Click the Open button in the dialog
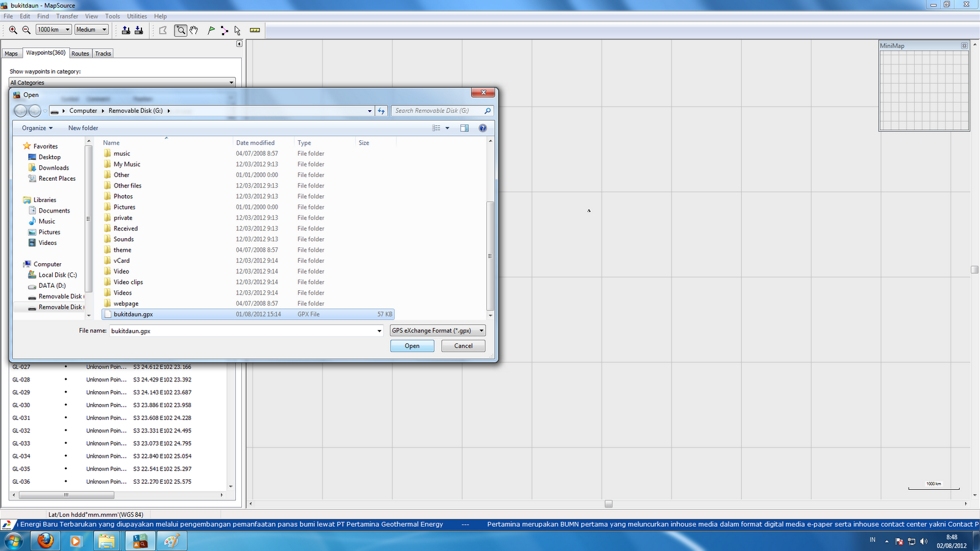 (412, 345)
